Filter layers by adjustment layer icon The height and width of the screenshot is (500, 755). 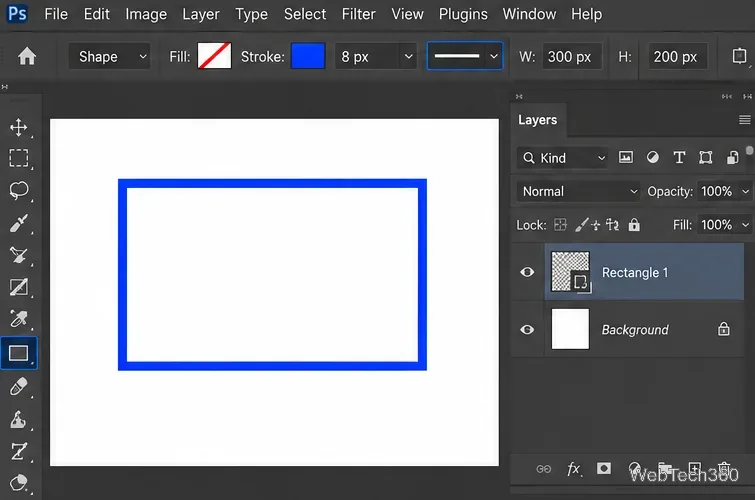(x=652, y=158)
